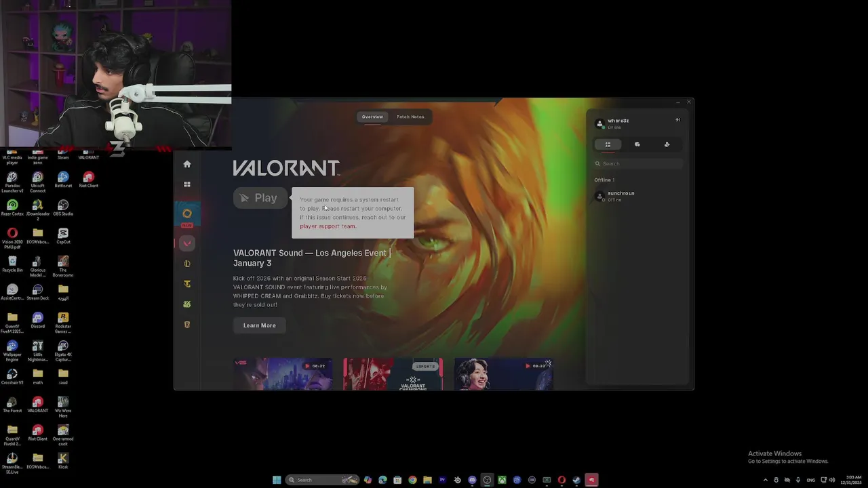Open the taskbar volume control
The width and height of the screenshot is (868, 488).
(x=832, y=480)
